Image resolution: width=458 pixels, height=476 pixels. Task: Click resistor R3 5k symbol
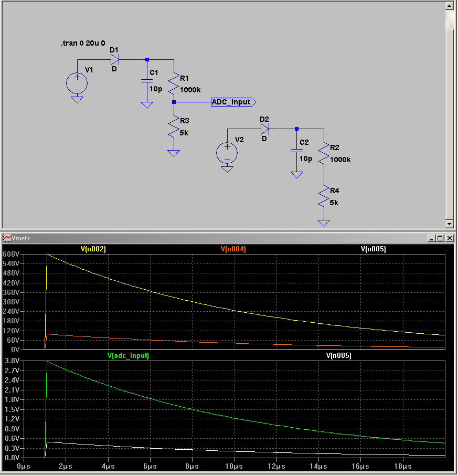pos(174,128)
